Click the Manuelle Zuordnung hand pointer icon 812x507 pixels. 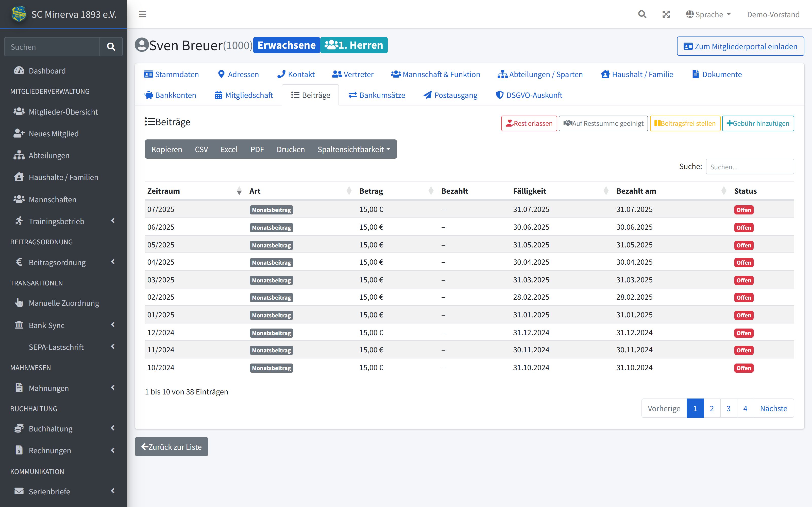coord(19,303)
